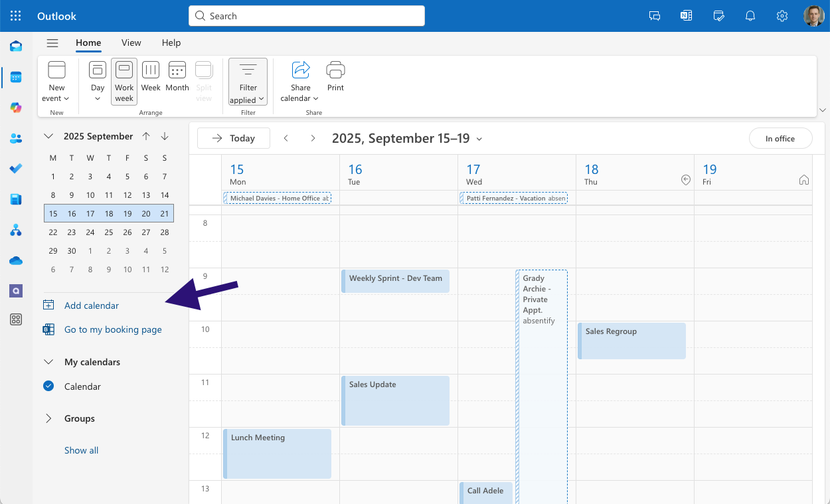Image resolution: width=830 pixels, height=504 pixels.
Task: Open Patti Fernandez - Vacation all-day event
Action: [x=513, y=198]
